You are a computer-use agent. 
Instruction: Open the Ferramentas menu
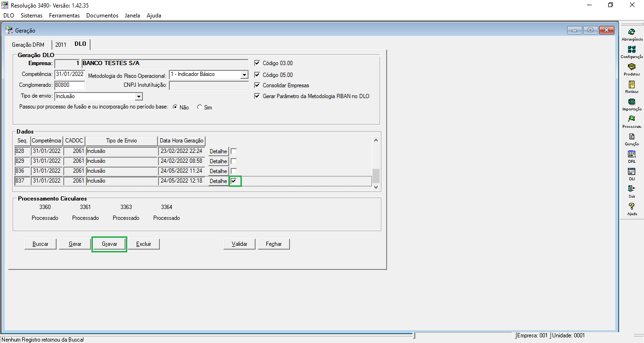click(x=64, y=16)
